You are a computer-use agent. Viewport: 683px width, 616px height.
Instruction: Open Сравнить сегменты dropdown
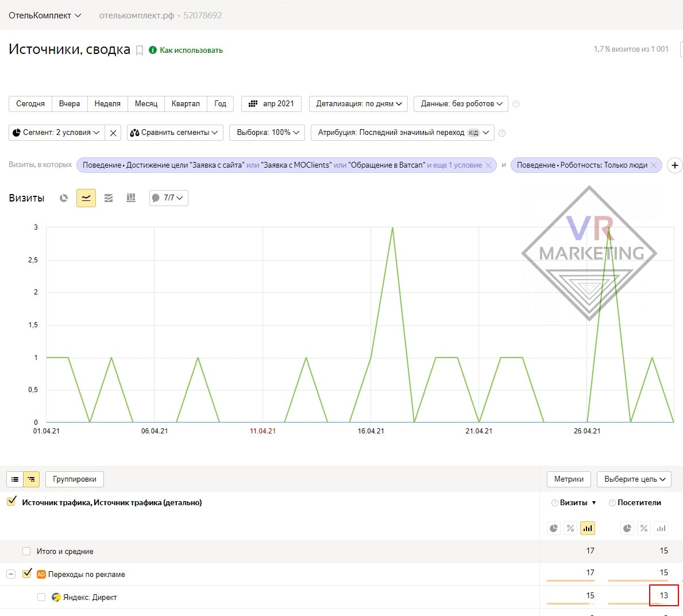tap(175, 133)
